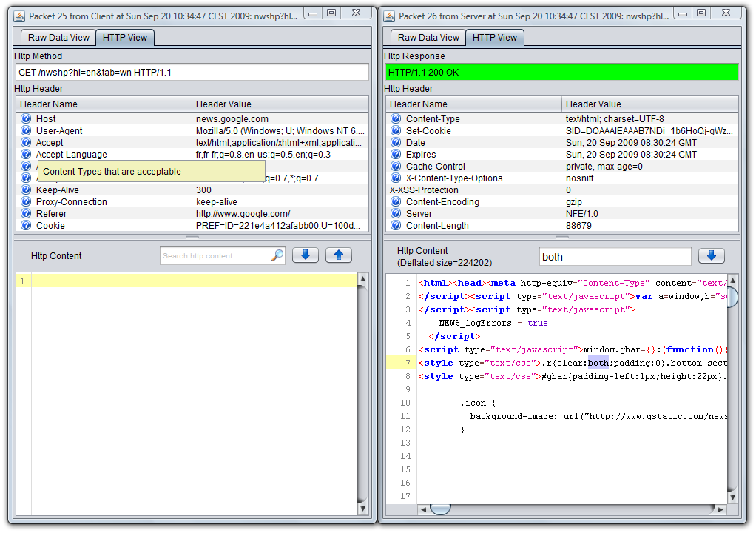This screenshot has height=533, width=756.
Task: Click the info icon next to Content-Encoding
Action: 396,201
